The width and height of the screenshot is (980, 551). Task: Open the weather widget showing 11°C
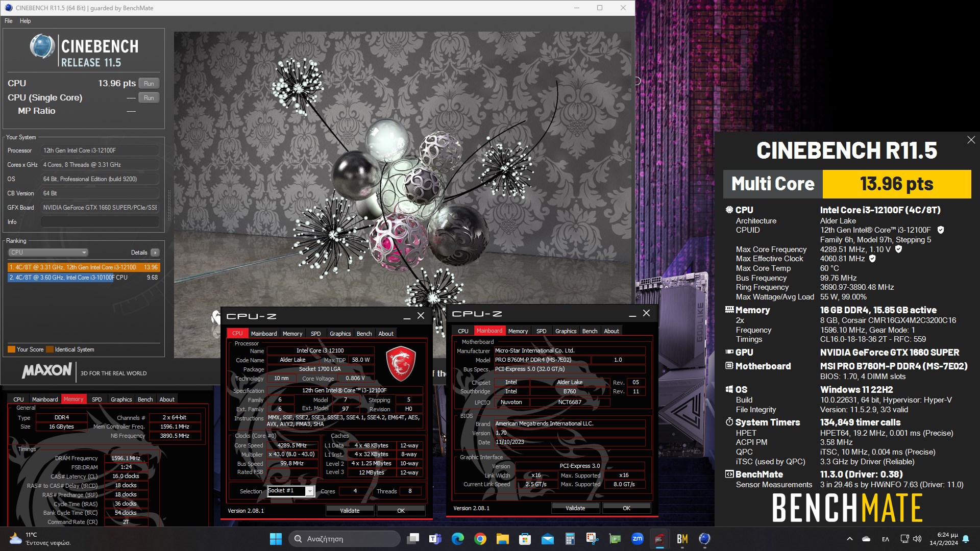tap(40, 539)
